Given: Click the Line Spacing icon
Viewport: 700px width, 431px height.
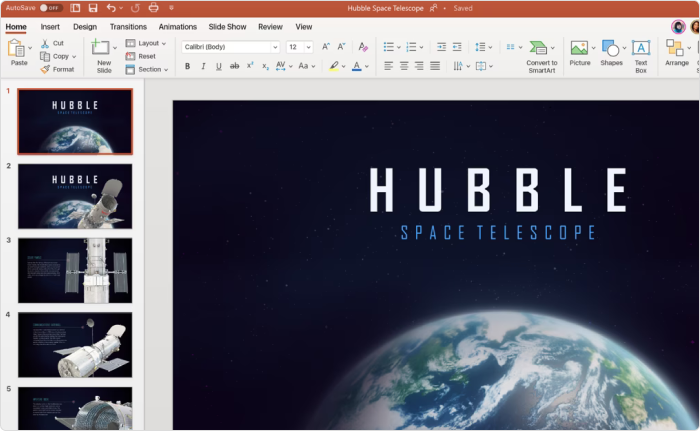Looking at the screenshot, I should [x=480, y=47].
